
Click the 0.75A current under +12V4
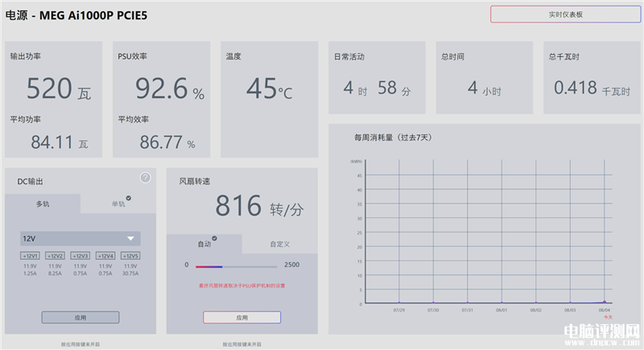pos(105,274)
